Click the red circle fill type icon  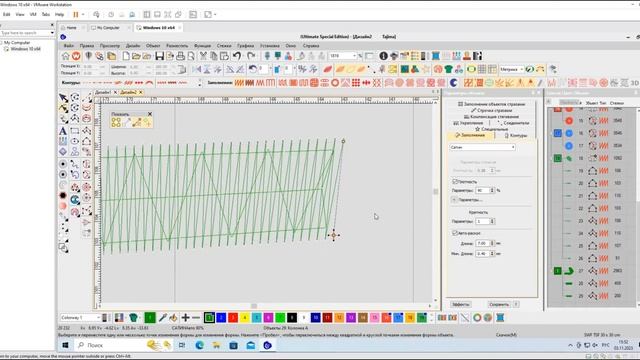[x=335, y=83]
